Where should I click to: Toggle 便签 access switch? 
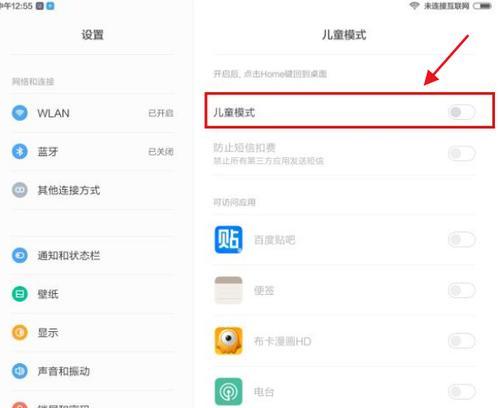click(462, 290)
